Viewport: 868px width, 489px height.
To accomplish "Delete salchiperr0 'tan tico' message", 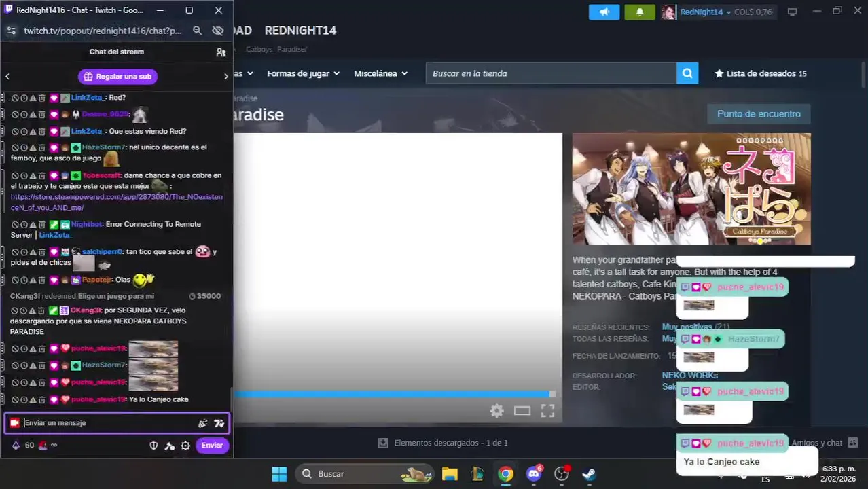I will pyautogui.click(x=41, y=252).
